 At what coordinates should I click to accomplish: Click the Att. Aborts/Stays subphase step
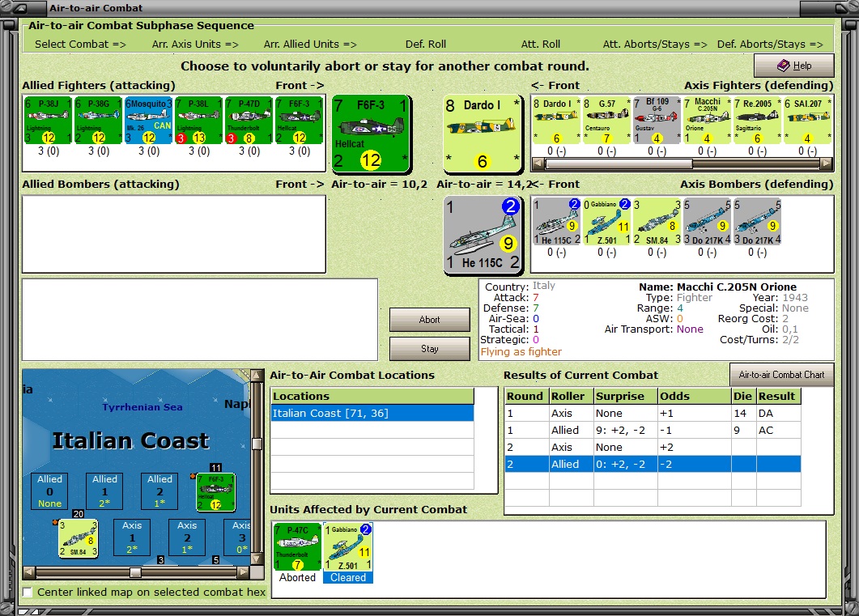pyautogui.click(x=655, y=45)
